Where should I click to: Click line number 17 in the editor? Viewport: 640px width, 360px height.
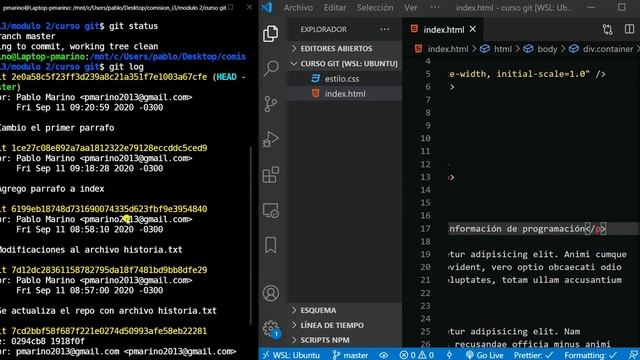tap(425, 229)
